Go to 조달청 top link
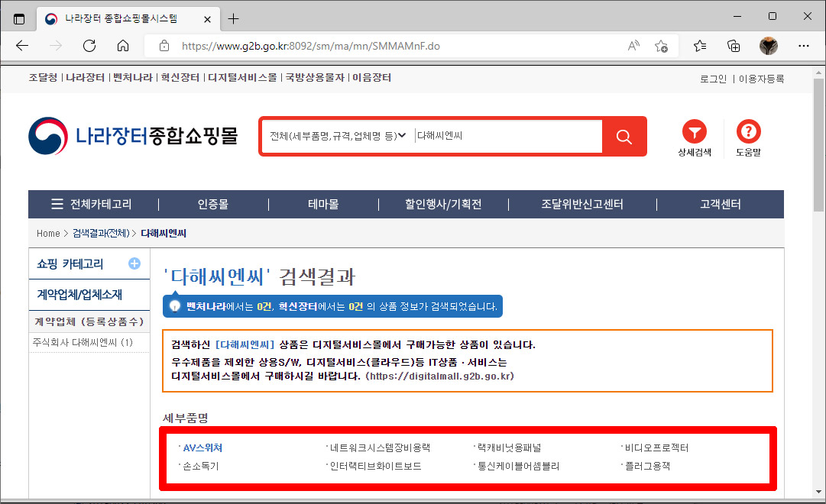The height and width of the screenshot is (504, 826). coord(43,77)
